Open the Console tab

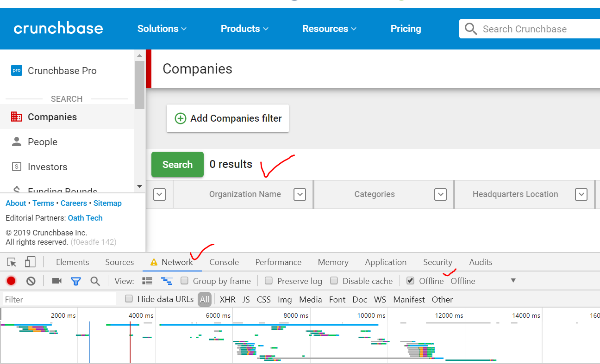pyautogui.click(x=224, y=262)
